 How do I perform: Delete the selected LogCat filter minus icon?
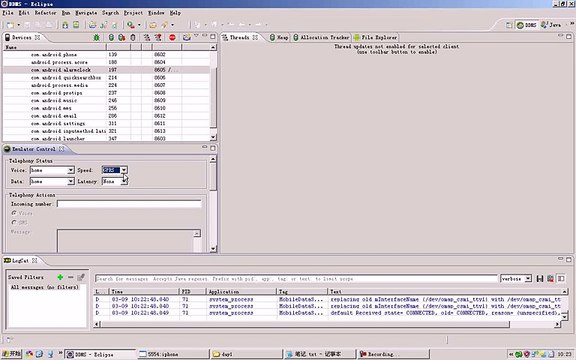pyautogui.click(x=71, y=277)
